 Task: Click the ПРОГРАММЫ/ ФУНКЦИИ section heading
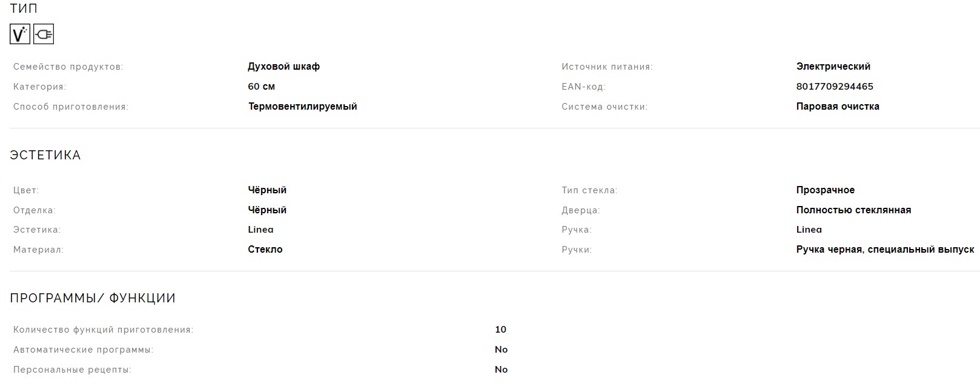[x=93, y=298]
